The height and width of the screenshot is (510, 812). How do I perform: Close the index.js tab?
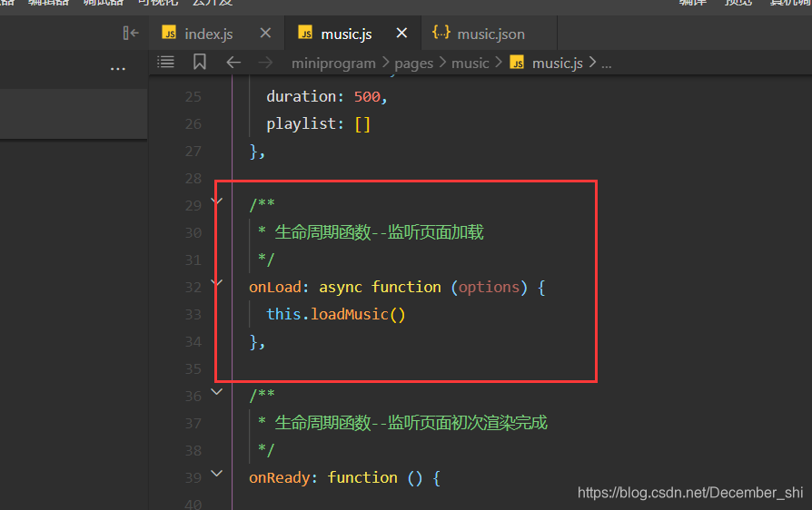coord(265,33)
